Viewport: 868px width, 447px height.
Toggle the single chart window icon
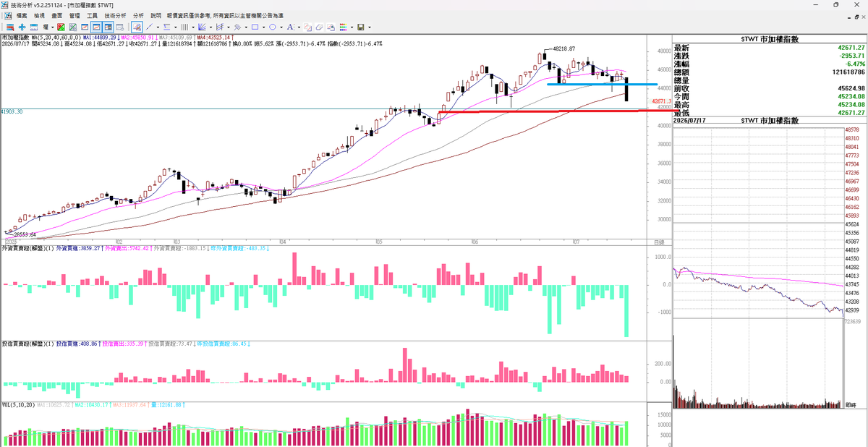coord(85,27)
